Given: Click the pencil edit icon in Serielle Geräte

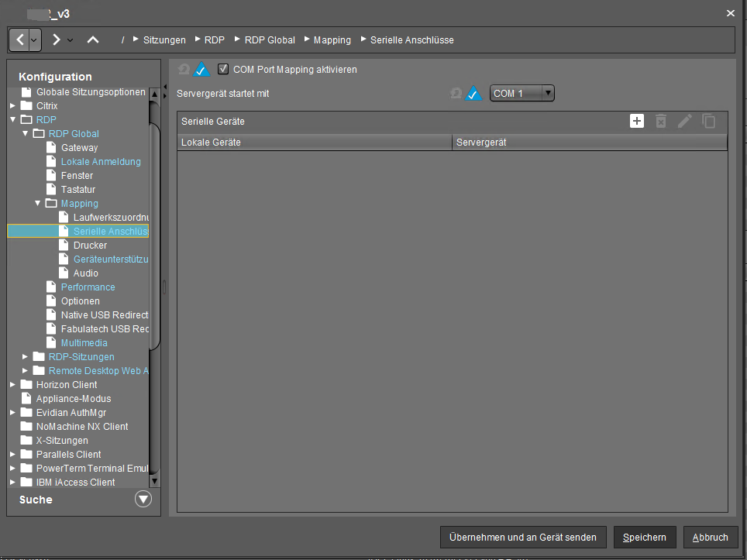Looking at the screenshot, I should [684, 121].
